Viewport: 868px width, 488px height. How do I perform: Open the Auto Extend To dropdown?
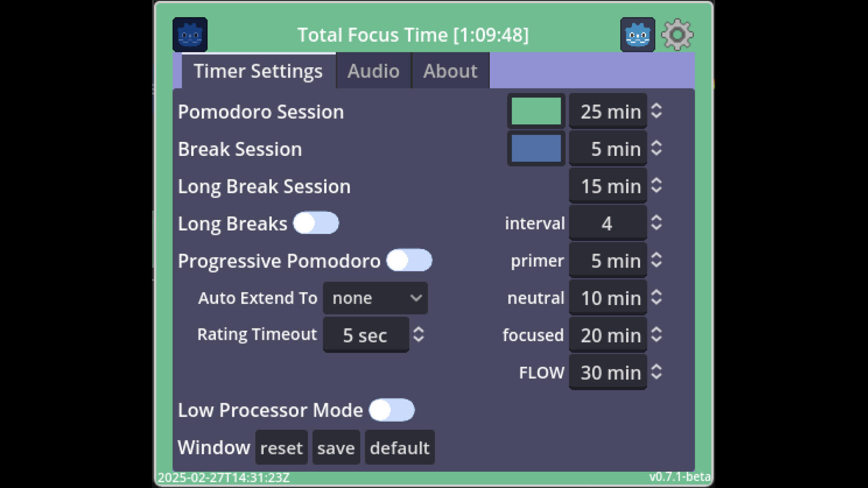point(375,298)
